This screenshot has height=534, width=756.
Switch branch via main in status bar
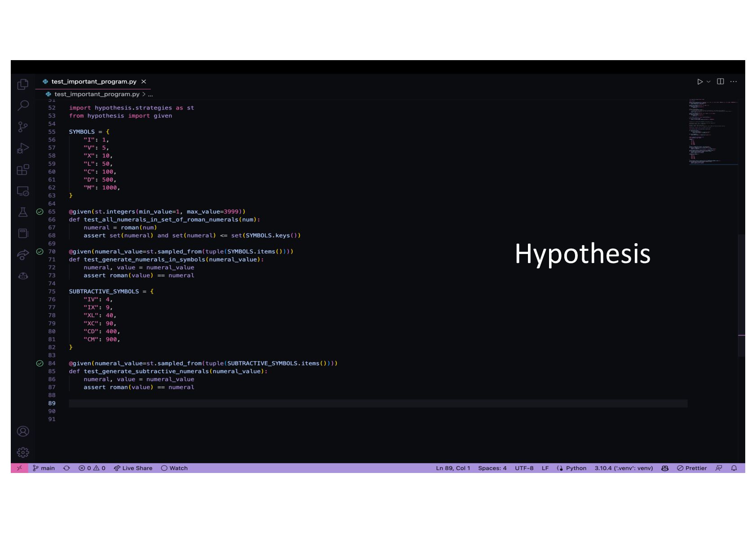click(44, 468)
